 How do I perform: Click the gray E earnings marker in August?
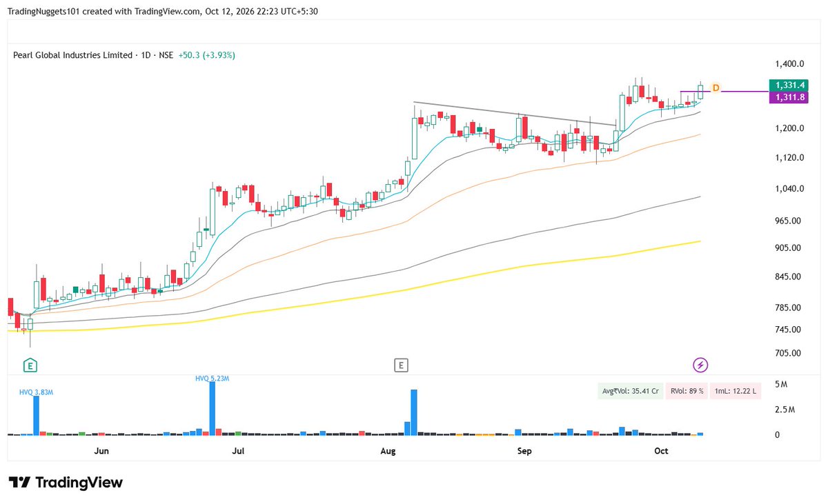(x=401, y=365)
